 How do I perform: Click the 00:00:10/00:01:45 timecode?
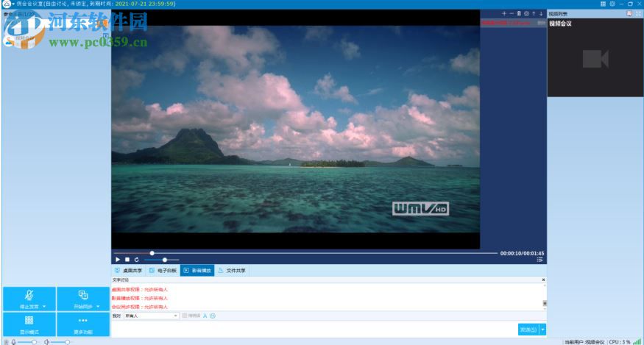(522, 253)
